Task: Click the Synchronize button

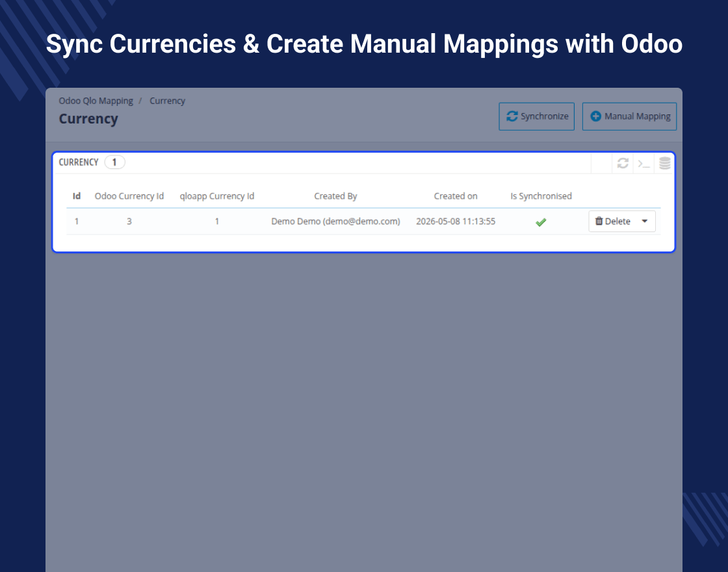Action: [537, 116]
